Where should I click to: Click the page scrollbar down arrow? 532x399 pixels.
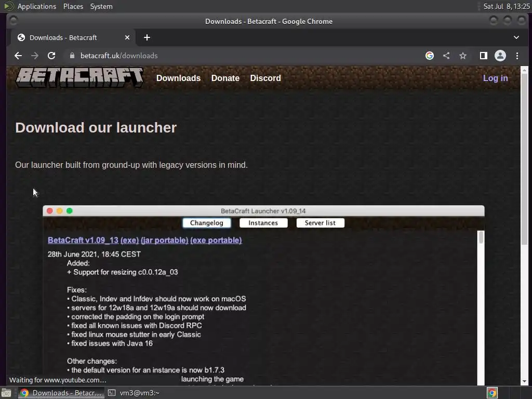coord(524,381)
